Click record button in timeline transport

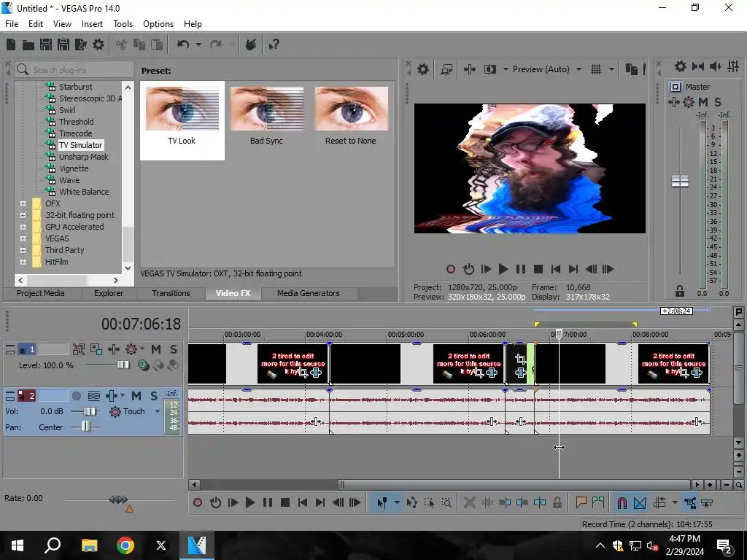tap(198, 502)
